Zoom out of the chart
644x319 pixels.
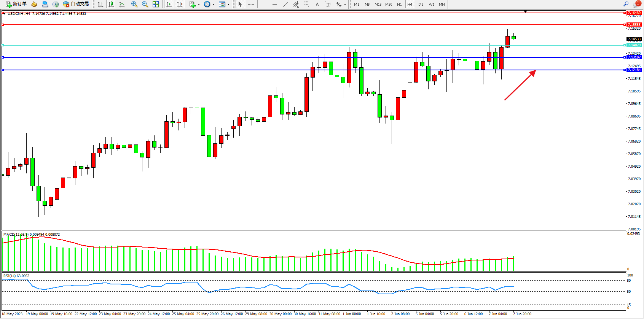tap(145, 4)
